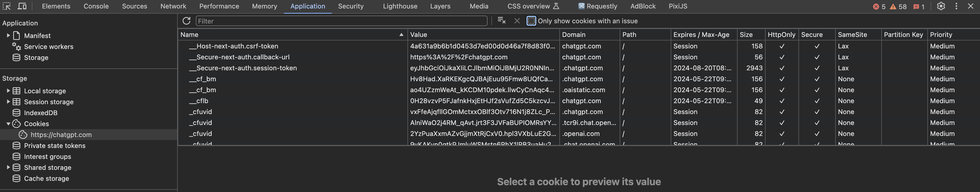
Task: Switch to the Network tab
Action: click(173, 6)
